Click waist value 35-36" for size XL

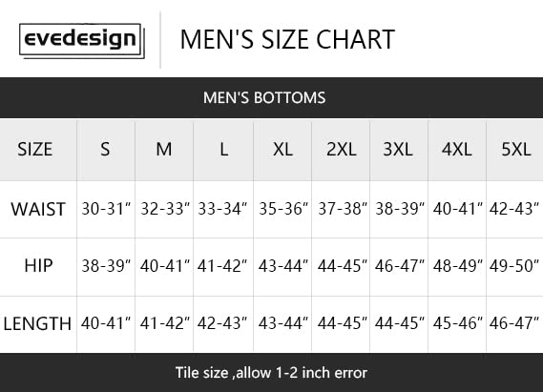point(283,209)
